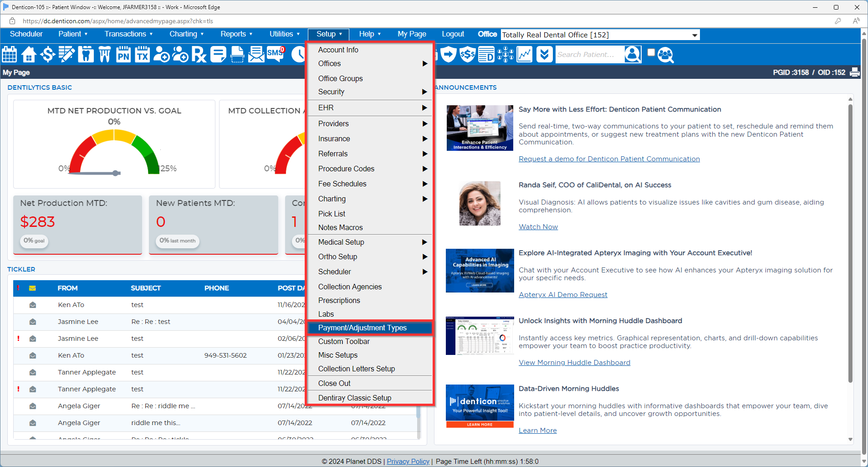The width and height of the screenshot is (868, 467).
Task: Tick the checkbox beside patient search
Action: [651, 52]
